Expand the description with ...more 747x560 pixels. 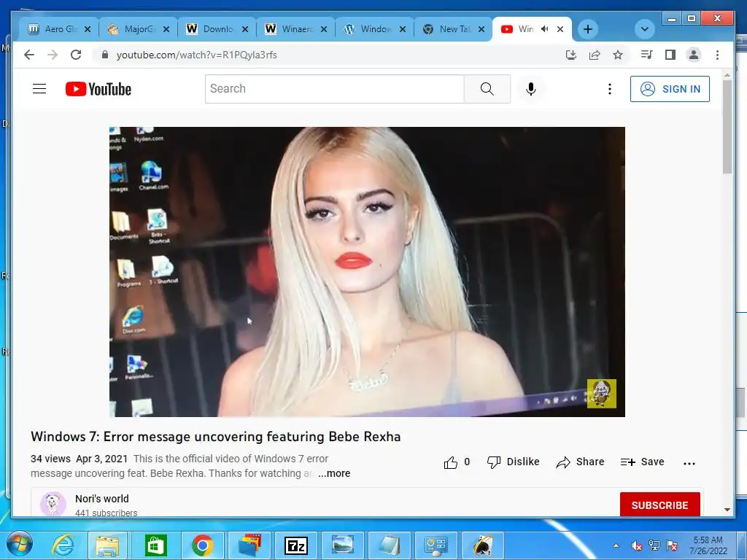pyautogui.click(x=334, y=473)
